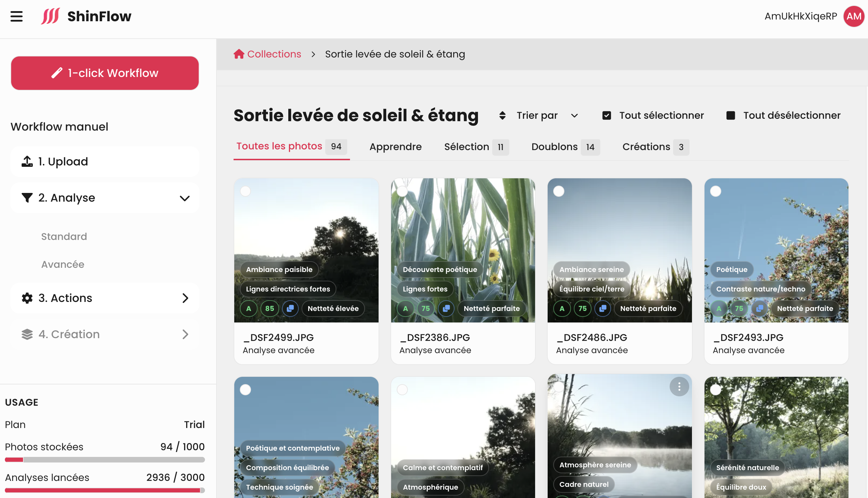The width and height of the screenshot is (868, 498).
Task: Click the Collections home icon
Action: click(x=239, y=54)
